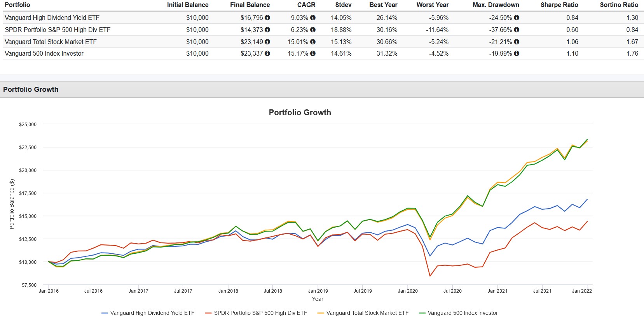
Task: Click info icon beside 15.01% CAGR
Action: (x=313, y=42)
